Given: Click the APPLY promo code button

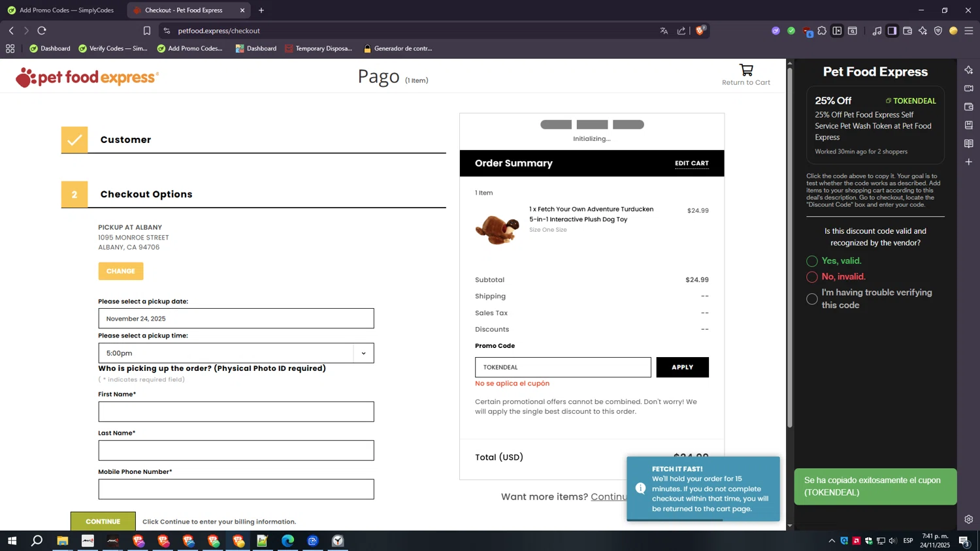Looking at the screenshot, I should [x=682, y=367].
